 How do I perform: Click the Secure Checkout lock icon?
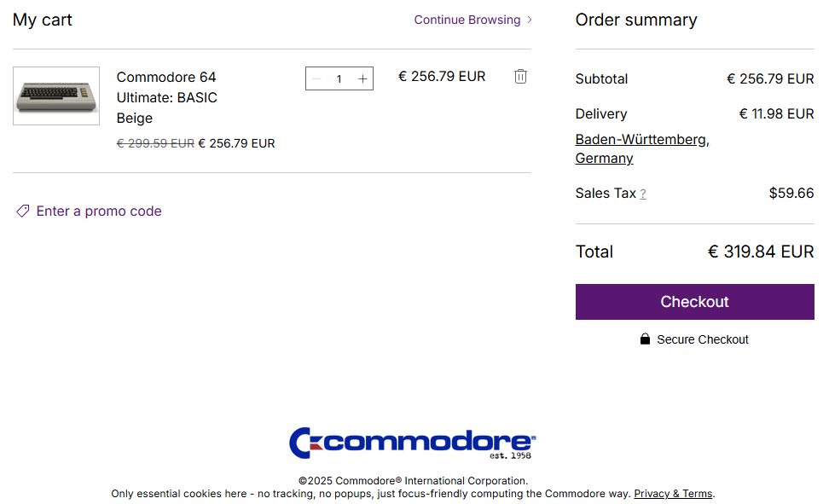point(645,339)
